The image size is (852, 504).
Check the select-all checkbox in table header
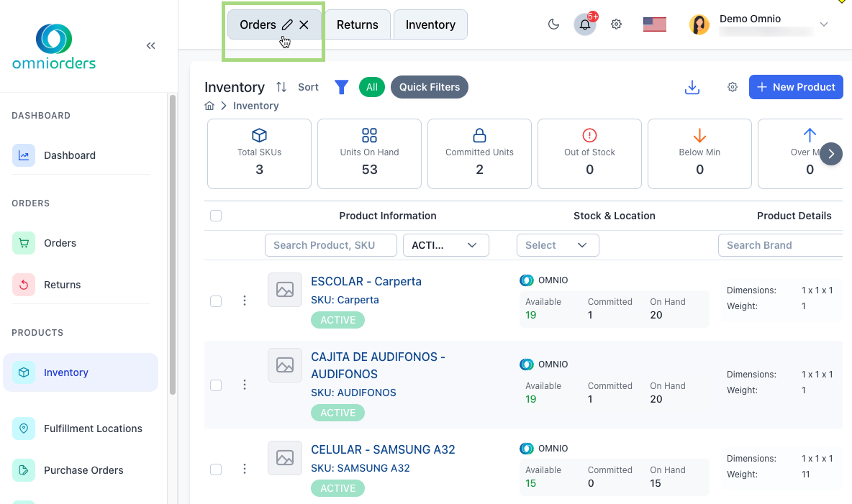click(x=216, y=216)
